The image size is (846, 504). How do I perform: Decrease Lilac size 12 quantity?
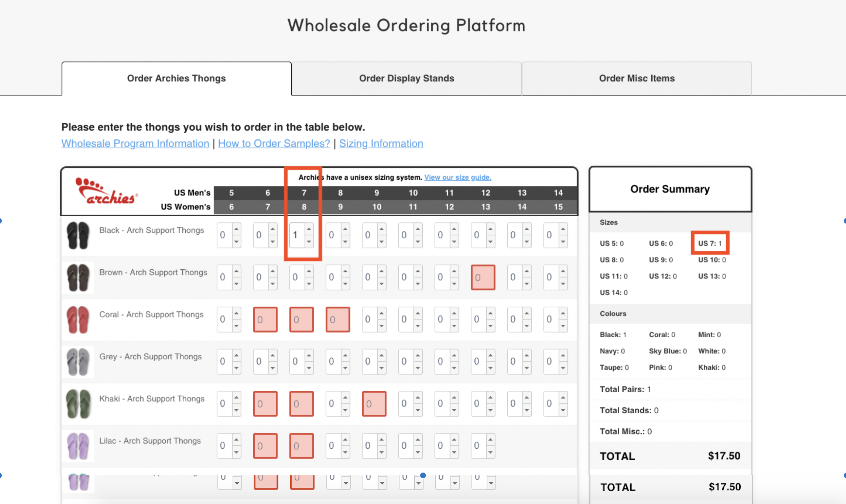pos(490,452)
